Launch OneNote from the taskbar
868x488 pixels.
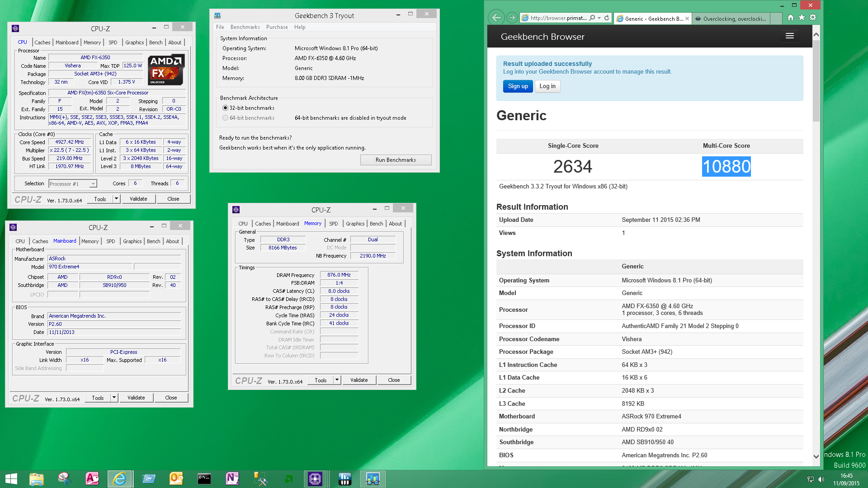pos(232,479)
